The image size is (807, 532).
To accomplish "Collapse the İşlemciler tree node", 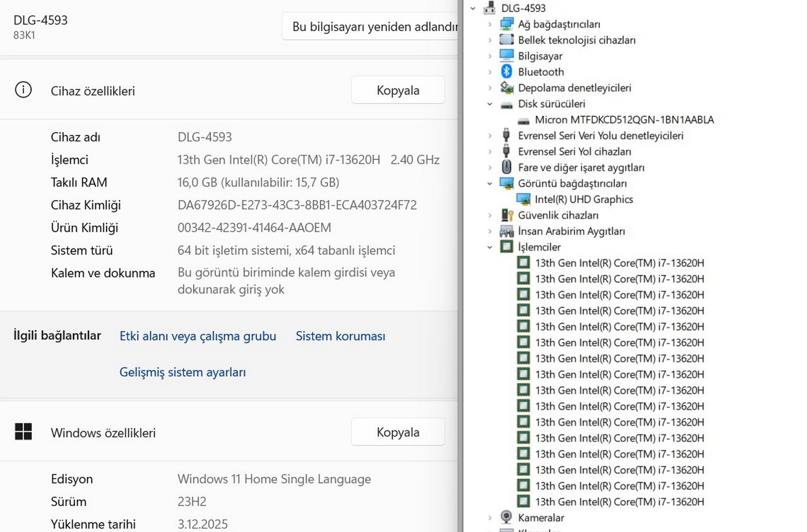I will click(489, 247).
